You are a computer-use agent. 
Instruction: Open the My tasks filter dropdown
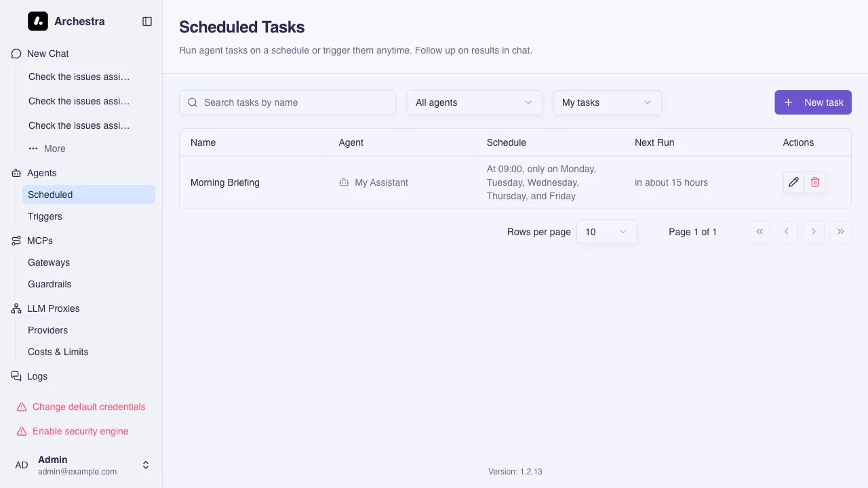coord(607,102)
